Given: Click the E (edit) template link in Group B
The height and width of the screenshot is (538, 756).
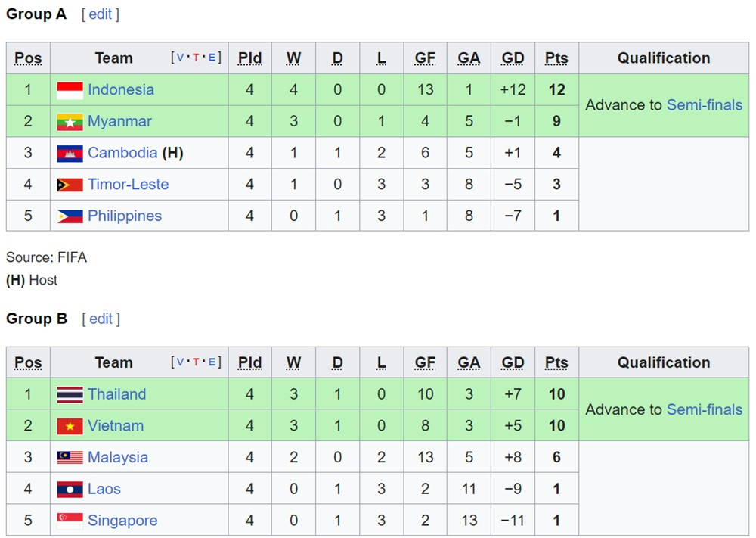Looking at the screenshot, I should (212, 362).
